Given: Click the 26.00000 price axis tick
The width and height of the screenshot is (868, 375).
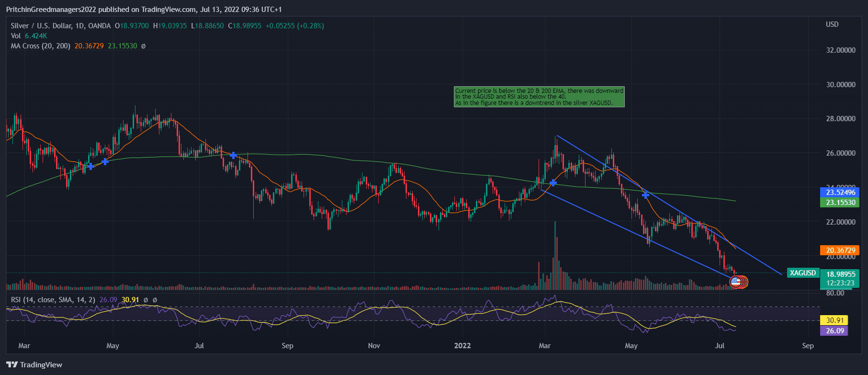Looking at the screenshot, I should [841, 153].
